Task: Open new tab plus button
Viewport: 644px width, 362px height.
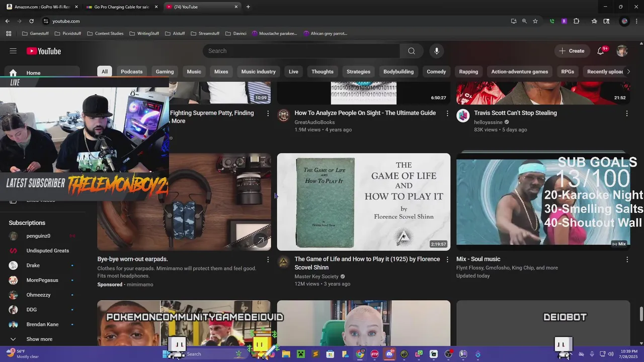Action: tap(248, 7)
